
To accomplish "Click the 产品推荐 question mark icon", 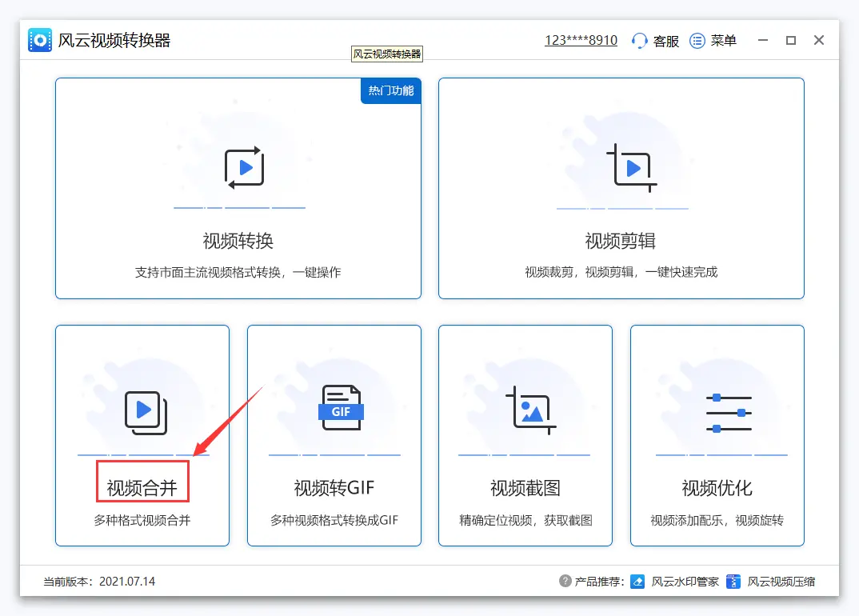I will 565,582.
